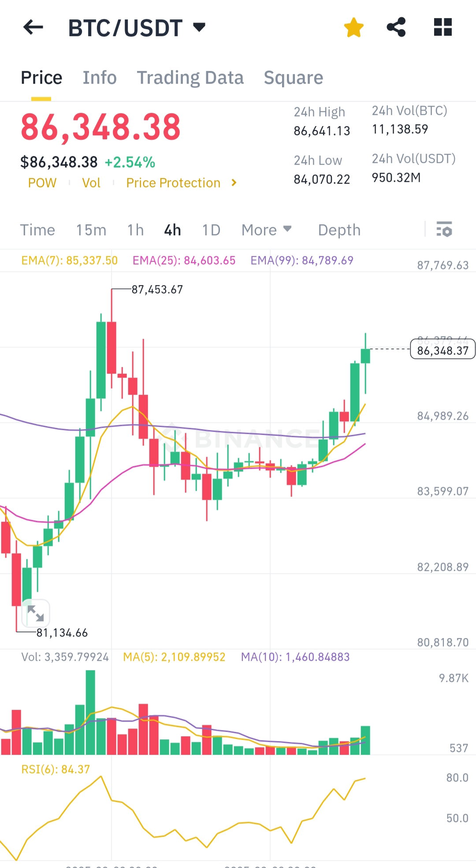The width and height of the screenshot is (476, 868).
Task: Select the 1D timeframe
Action: pos(211,230)
